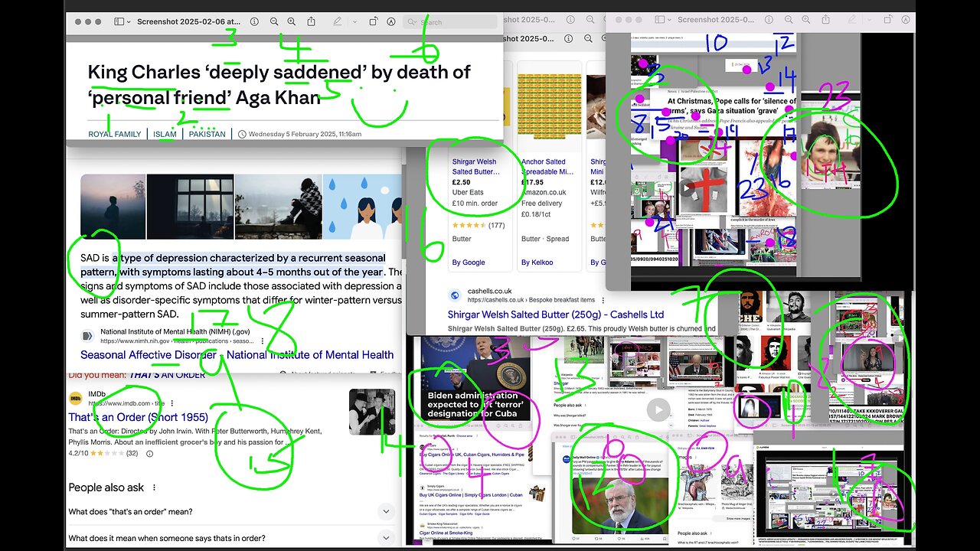
Task: Show Markup toolbar in right Preview window
Action: pos(905,19)
